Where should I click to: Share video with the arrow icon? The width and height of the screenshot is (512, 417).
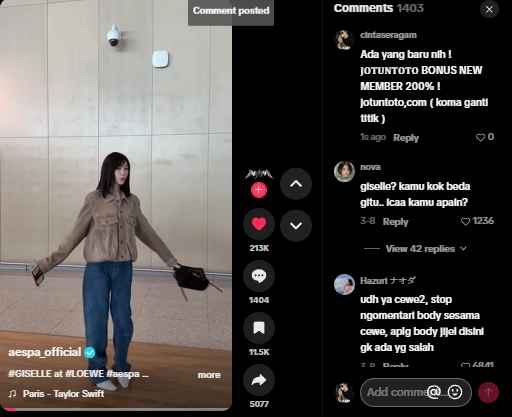point(259,380)
